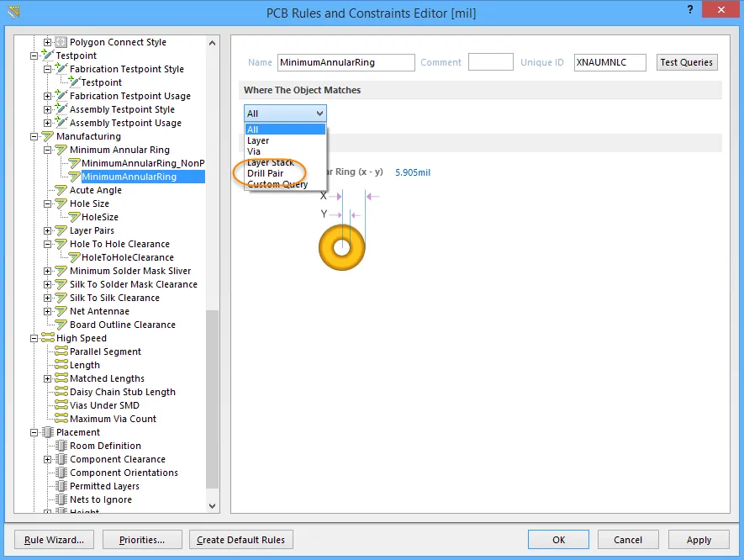
Task: Click the 5.905mil annular ring value
Action: (x=413, y=172)
